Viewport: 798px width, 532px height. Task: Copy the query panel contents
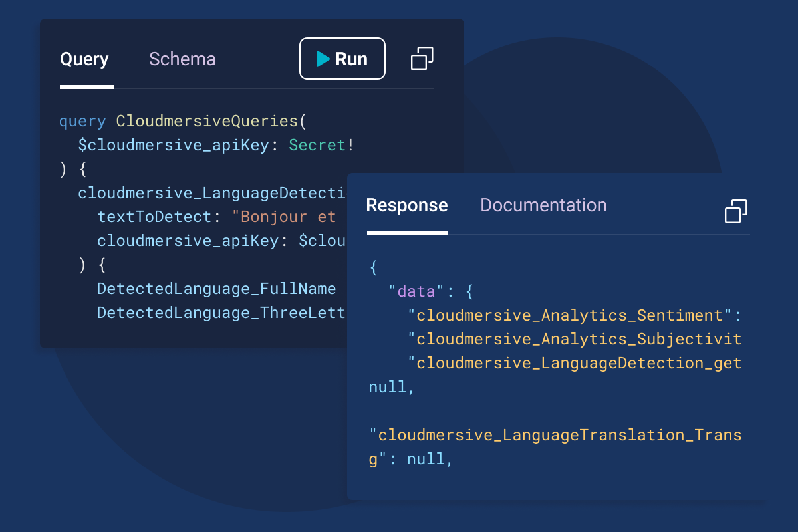coord(422,59)
